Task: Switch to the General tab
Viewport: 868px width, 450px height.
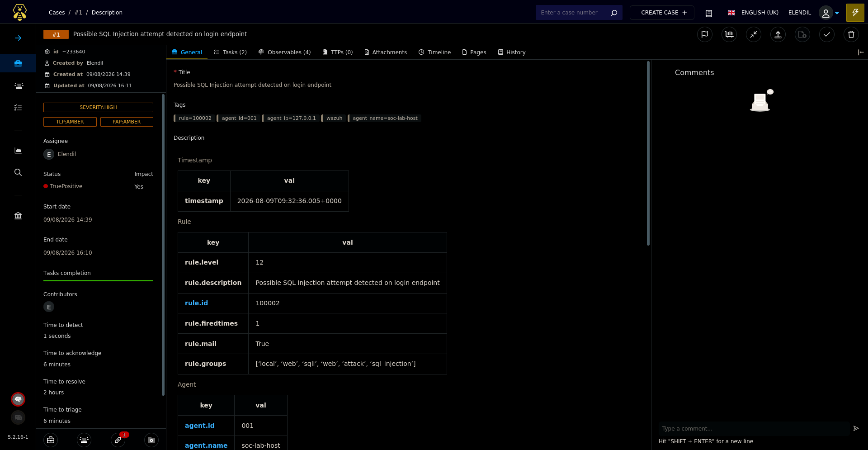Action: (187, 52)
